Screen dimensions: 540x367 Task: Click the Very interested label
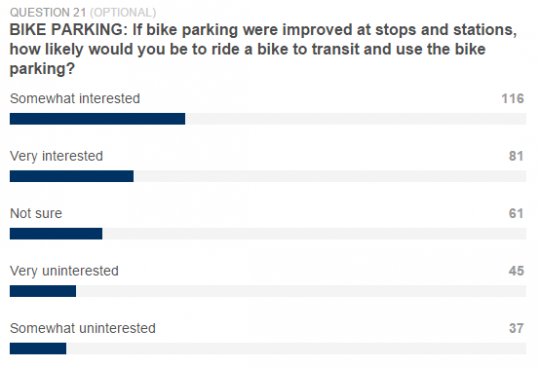pyautogui.click(x=56, y=156)
